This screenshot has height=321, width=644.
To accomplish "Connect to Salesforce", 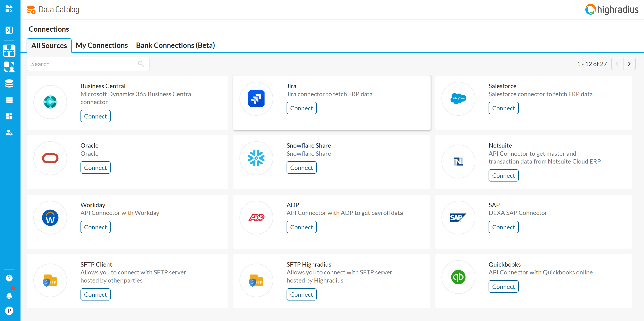I will point(504,108).
